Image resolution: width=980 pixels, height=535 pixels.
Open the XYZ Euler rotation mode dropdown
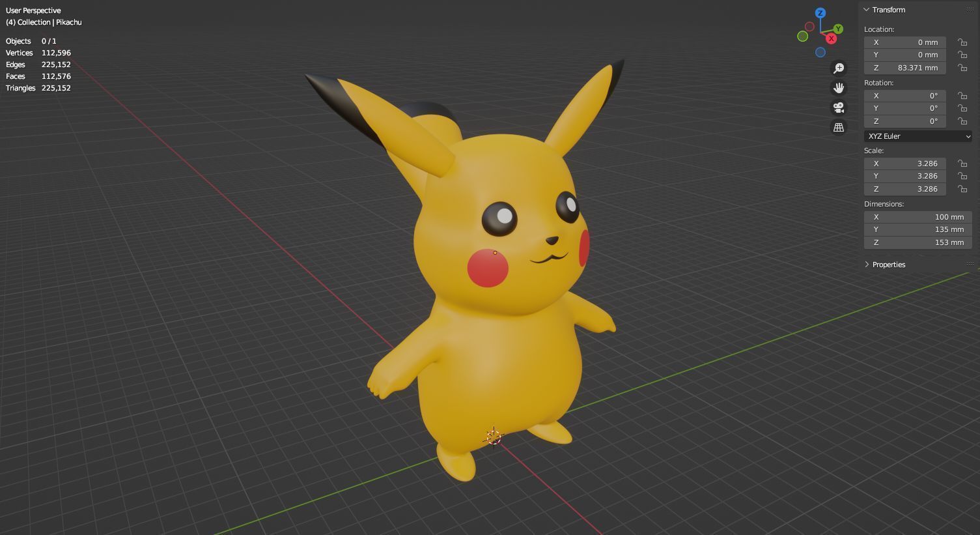pos(918,136)
